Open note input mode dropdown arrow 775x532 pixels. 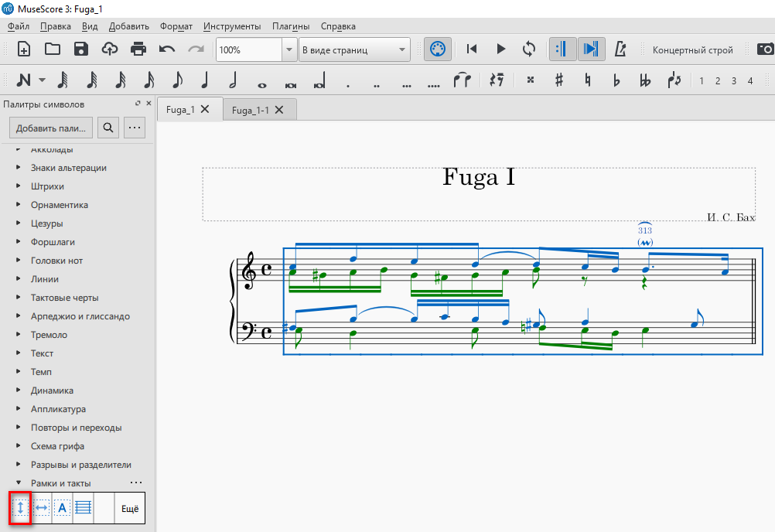point(43,80)
